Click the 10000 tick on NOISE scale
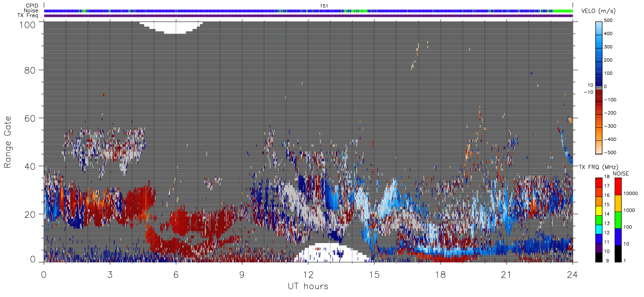The image size is (644, 297). [630, 193]
